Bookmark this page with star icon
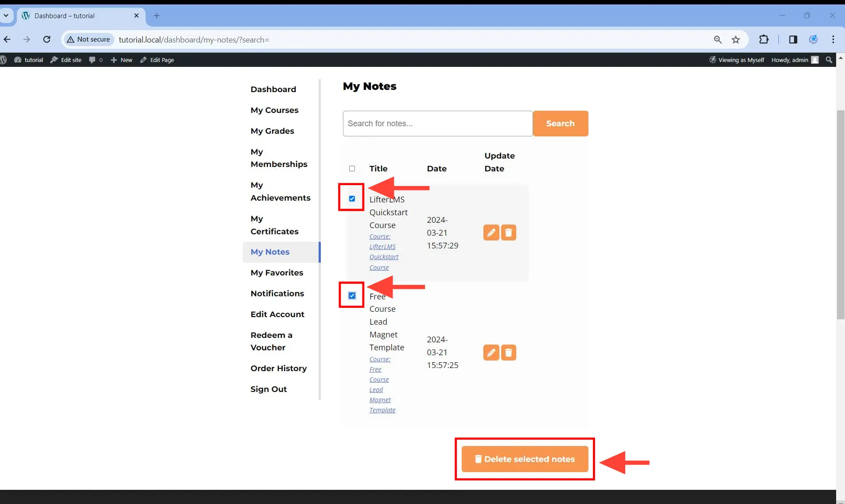The image size is (845, 504). pyautogui.click(x=736, y=39)
